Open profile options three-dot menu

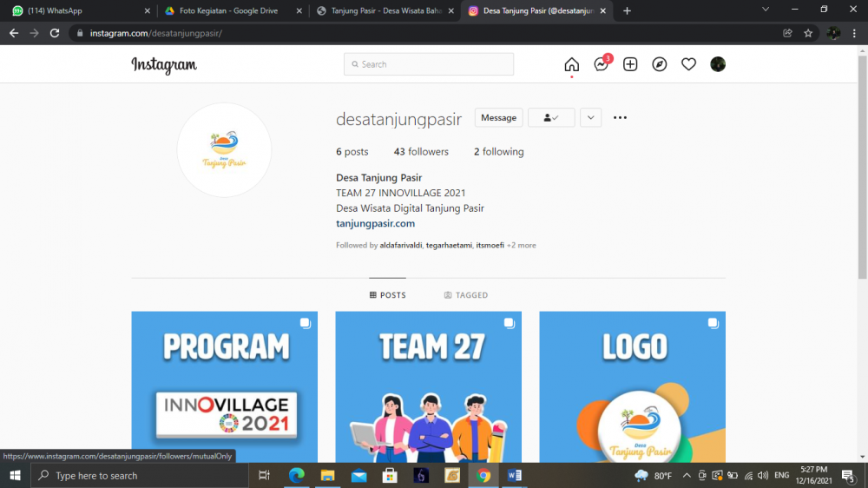click(x=620, y=117)
